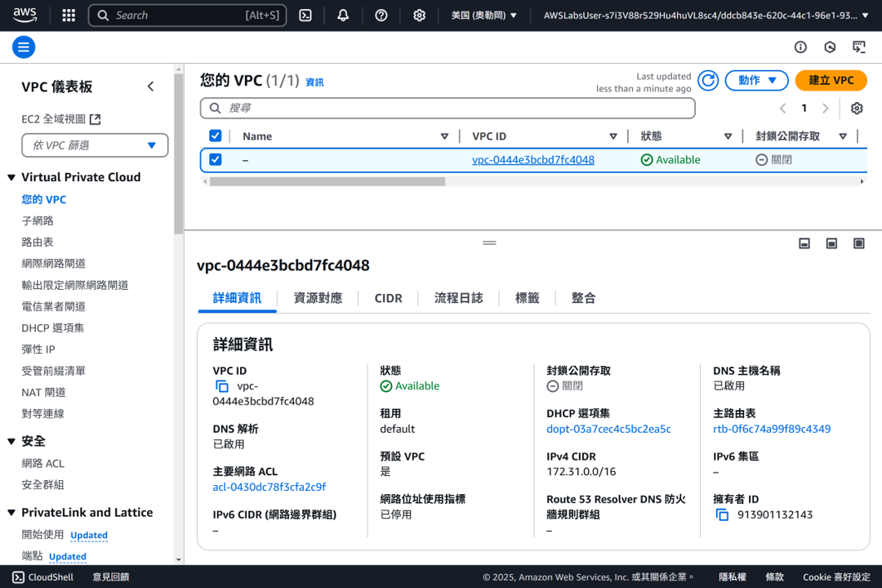The height and width of the screenshot is (588, 882).
Task: Open the notifications bell
Action: pyautogui.click(x=343, y=16)
